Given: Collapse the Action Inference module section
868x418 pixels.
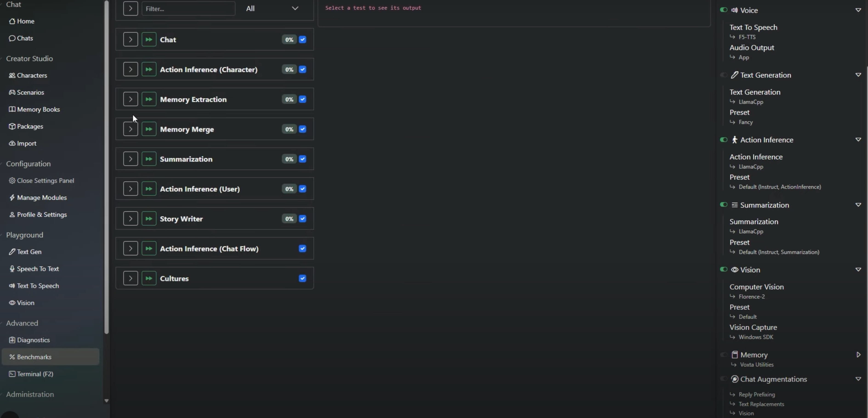Looking at the screenshot, I should point(858,139).
